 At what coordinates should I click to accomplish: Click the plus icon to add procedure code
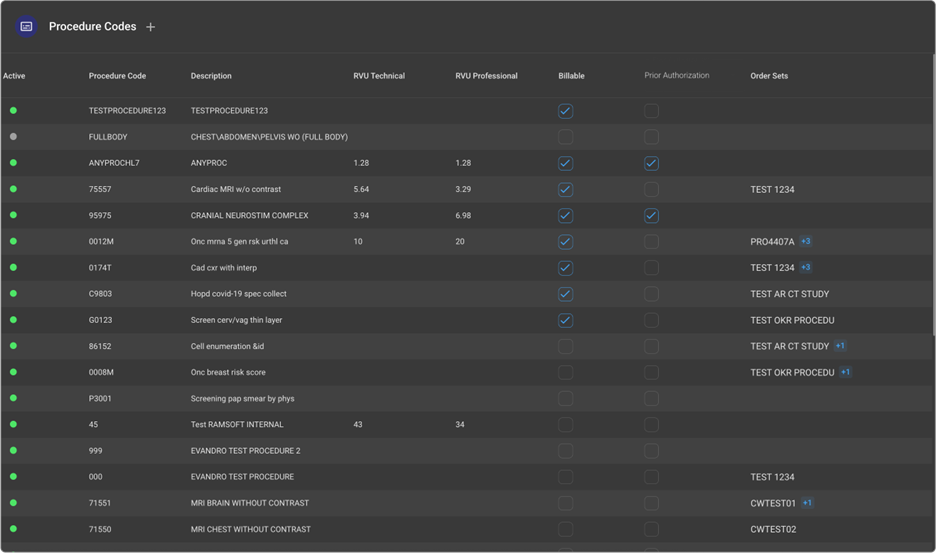click(x=151, y=27)
